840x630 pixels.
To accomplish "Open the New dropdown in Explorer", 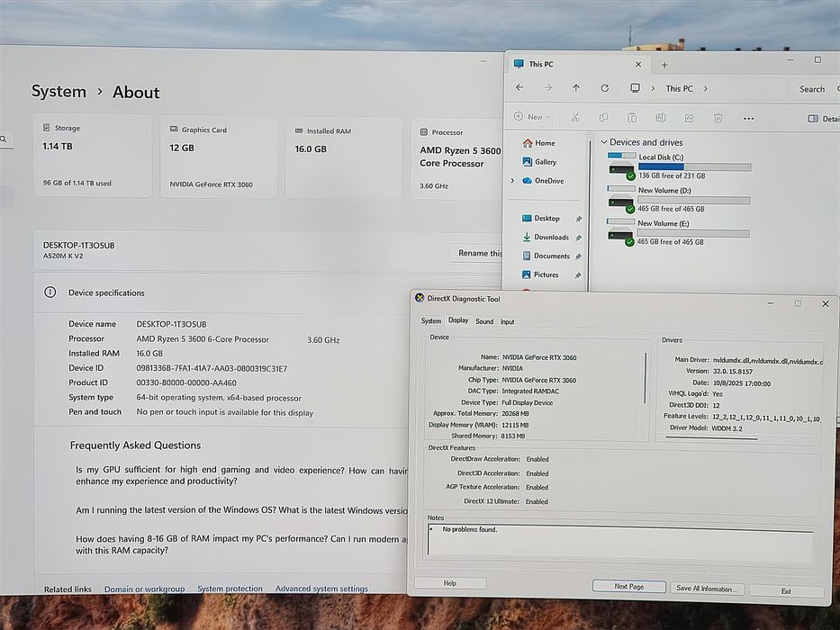I will point(532,116).
